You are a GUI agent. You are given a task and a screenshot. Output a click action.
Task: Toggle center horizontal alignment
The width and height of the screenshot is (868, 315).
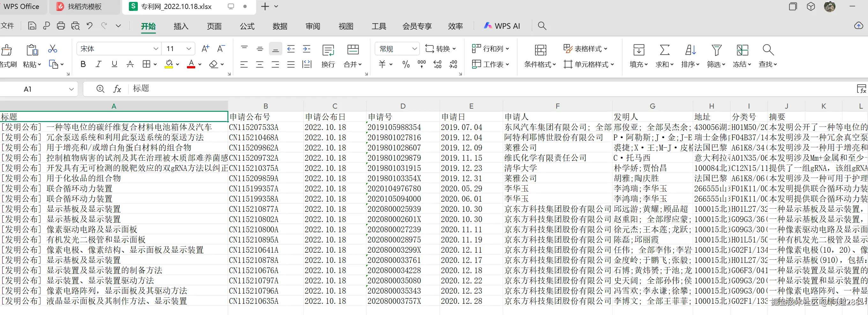[x=259, y=64]
